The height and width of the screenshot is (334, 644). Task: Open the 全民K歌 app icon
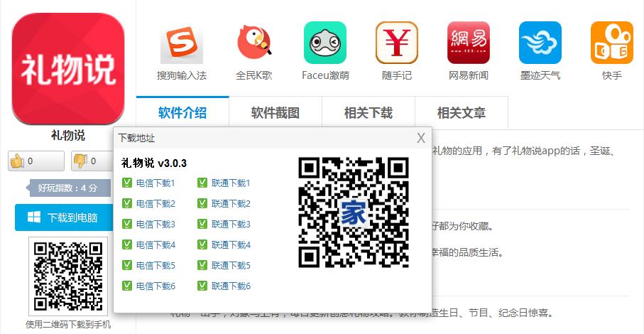pos(253,43)
